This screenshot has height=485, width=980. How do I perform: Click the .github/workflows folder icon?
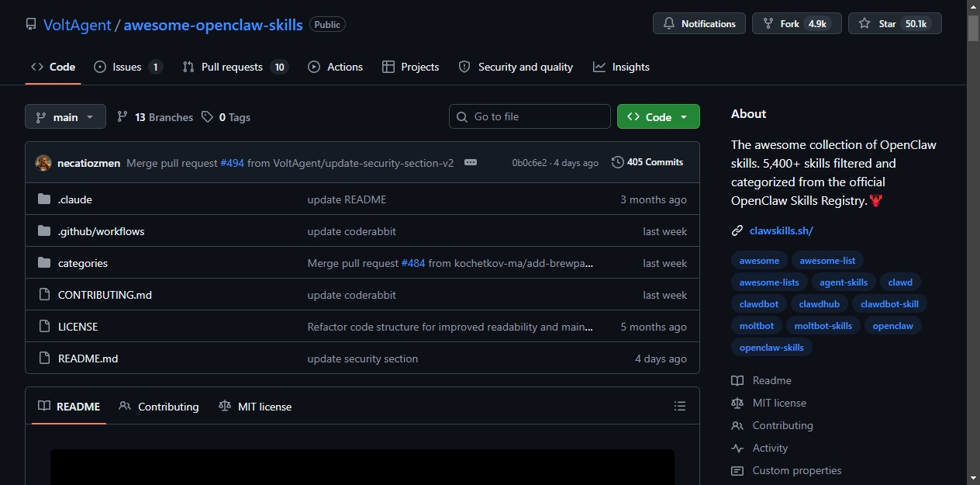pos(44,231)
